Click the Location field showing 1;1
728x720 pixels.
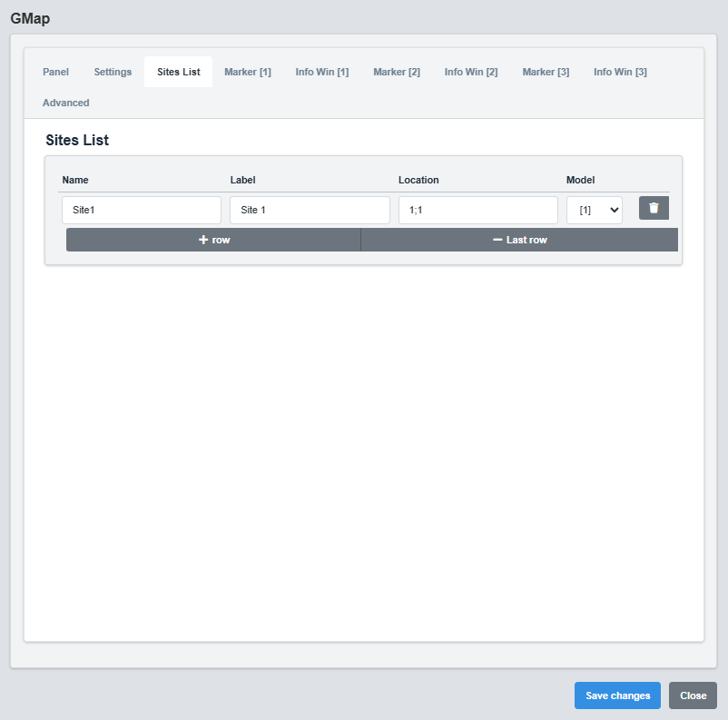coord(478,209)
